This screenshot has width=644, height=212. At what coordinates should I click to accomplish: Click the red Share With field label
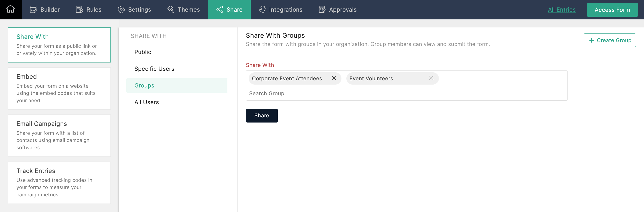[260, 65]
